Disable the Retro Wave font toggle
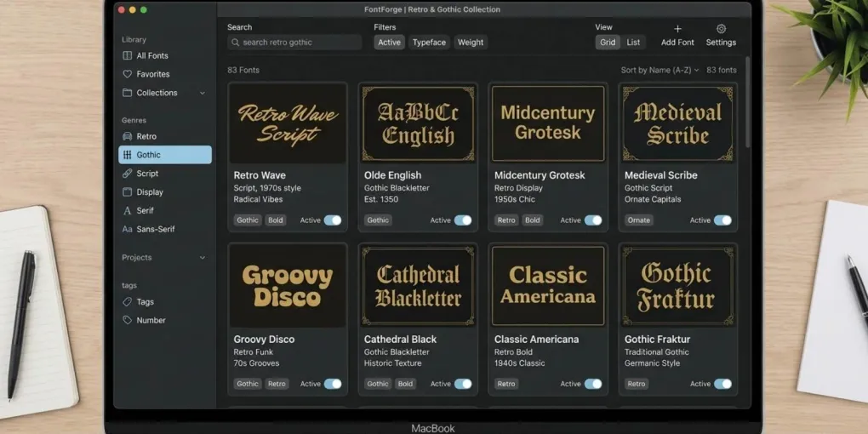The width and height of the screenshot is (868, 434). point(333,220)
